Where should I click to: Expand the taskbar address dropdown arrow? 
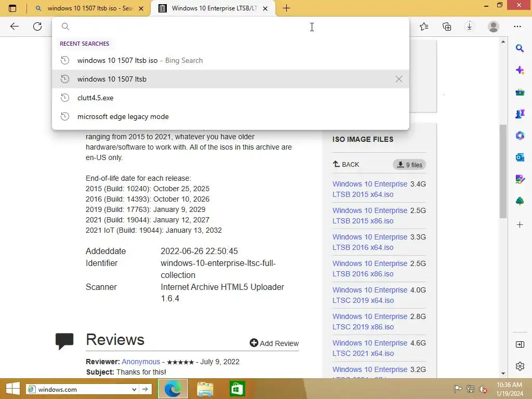pos(134,389)
